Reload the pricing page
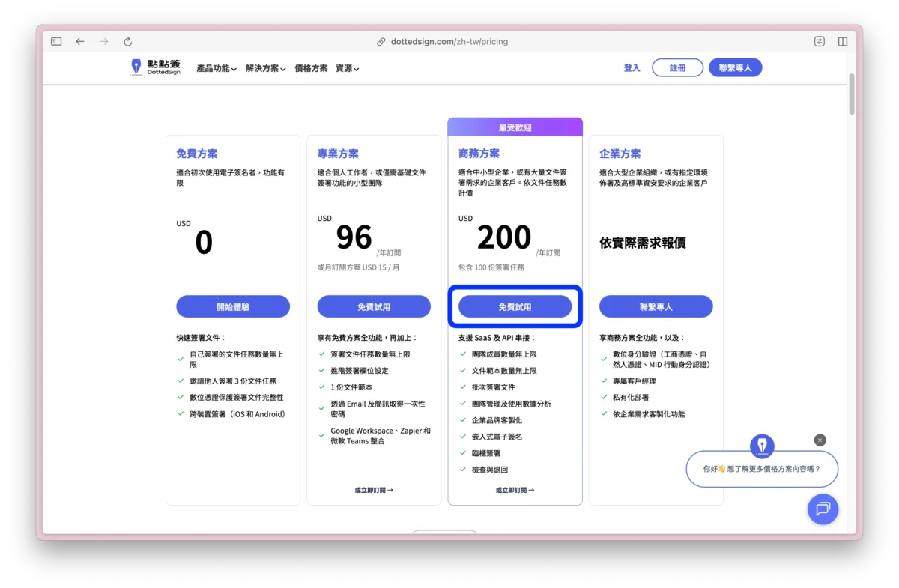The image size is (899, 588). pos(127,41)
